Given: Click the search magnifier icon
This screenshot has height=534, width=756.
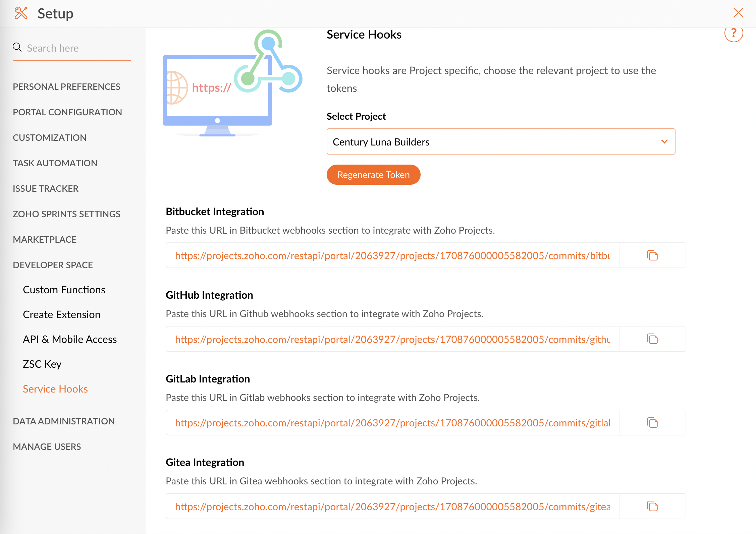Looking at the screenshot, I should point(17,47).
